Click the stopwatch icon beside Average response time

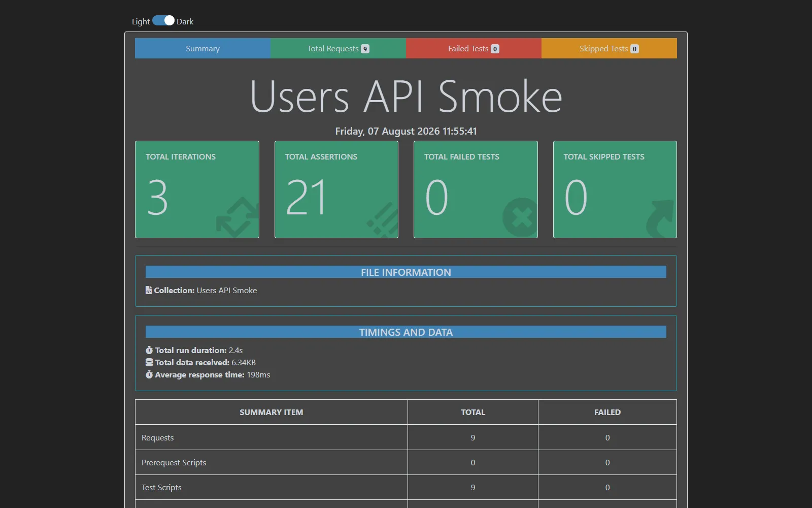pos(149,374)
